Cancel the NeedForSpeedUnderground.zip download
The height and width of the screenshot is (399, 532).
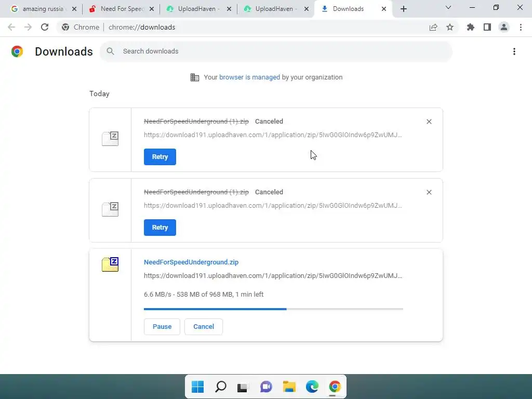(x=204, y=327)
